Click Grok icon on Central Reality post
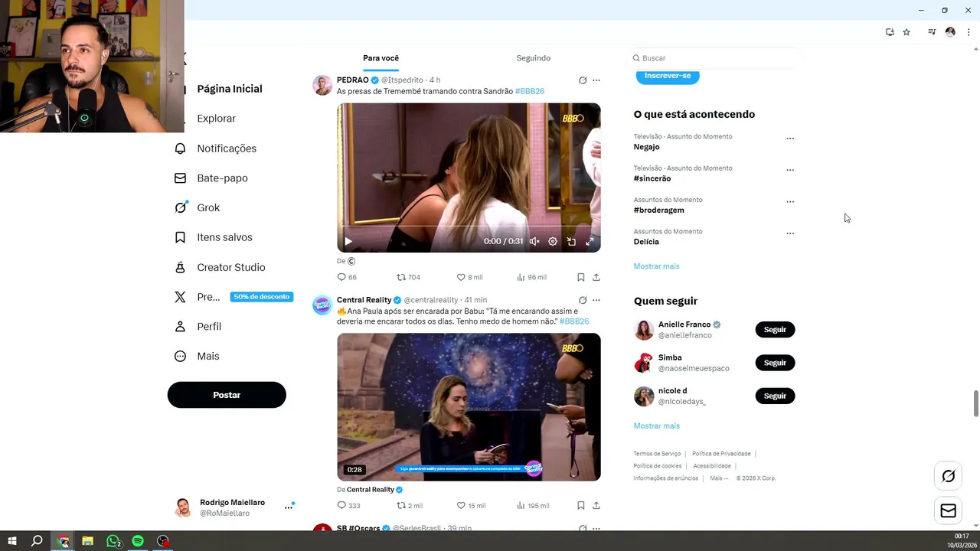Screen dimensions: 980x551 [x=583, y=300]
